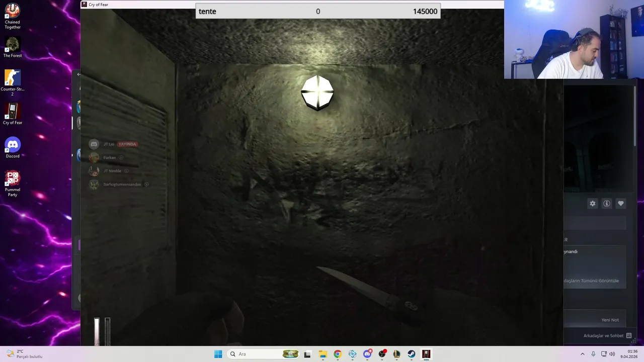Click the webcam overlay thumbnail
The width and height of the screenshot is (644, 362).
coord(574,39)
